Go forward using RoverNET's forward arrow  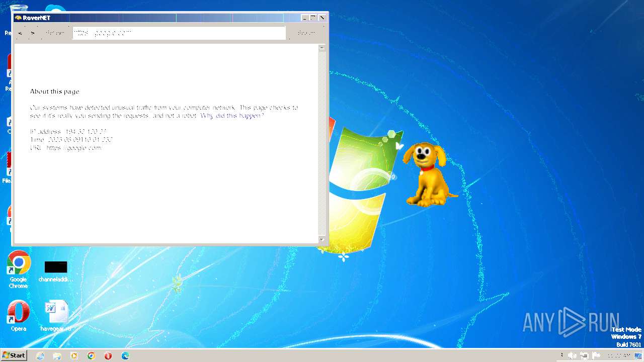[x=33, y=33]
